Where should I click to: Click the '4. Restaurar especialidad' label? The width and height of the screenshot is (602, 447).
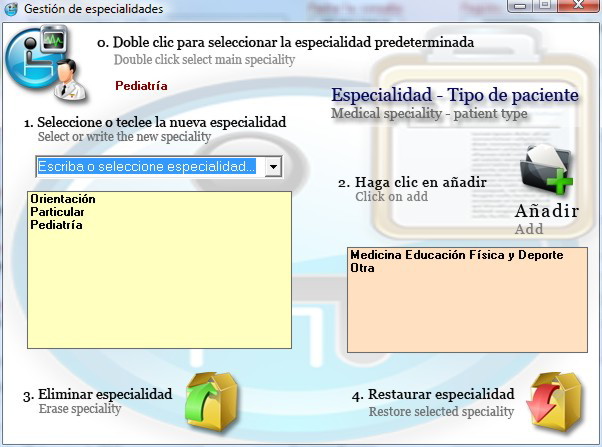(x=433, y=394)
